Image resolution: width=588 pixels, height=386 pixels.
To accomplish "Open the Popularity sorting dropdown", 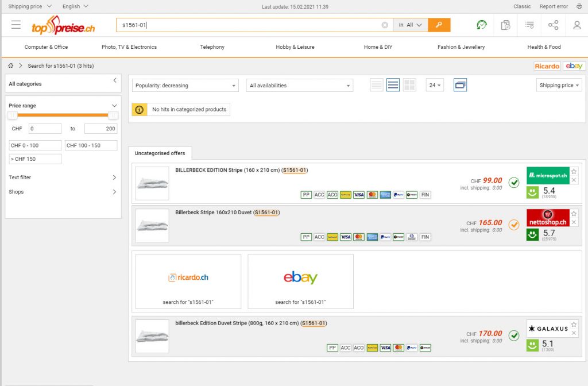I will pyautogui.click(x=185, y=84).
